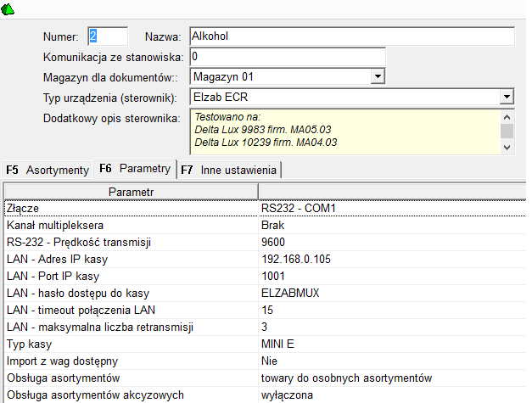Image resolution: width=532 pixels, height=403 pixels.
Task: Click the Parametr column header
Action: (x=131, y=193)
